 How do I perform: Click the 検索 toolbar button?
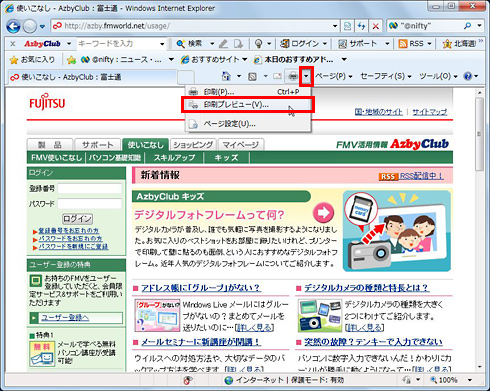click(x=190, y=44)
